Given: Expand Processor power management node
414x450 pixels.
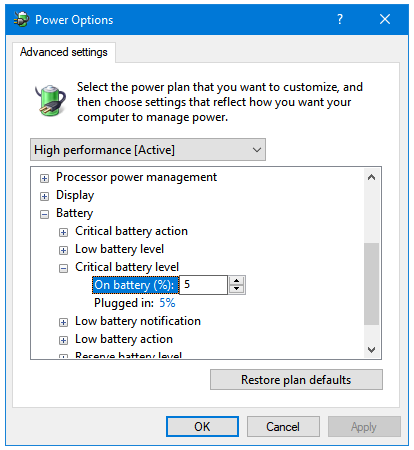Looking at the screenshot, I should pyautogui.click(x=44, y=178).
